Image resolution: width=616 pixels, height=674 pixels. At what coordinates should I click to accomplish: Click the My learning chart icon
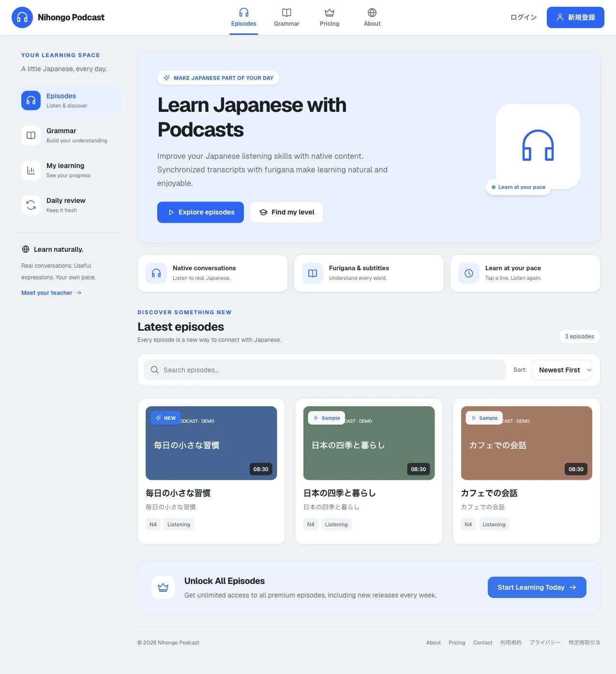click(x=31, y=170)
